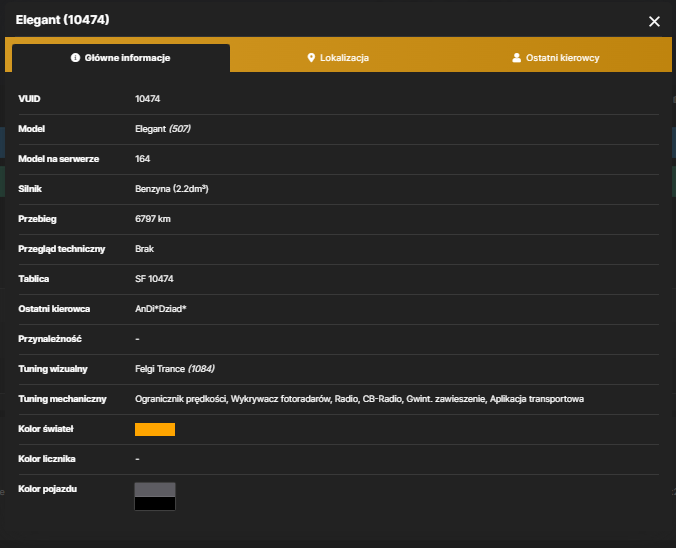Click last driver name AnDi*Dziad*
Viewport: 676px width, 548px height.
[160, 309]
